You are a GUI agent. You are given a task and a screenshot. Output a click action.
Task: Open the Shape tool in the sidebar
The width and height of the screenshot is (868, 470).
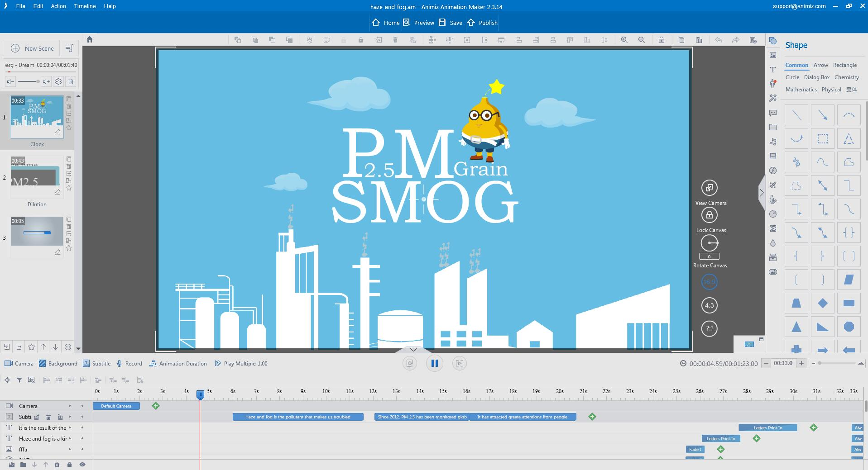click(x=773, y=41)
